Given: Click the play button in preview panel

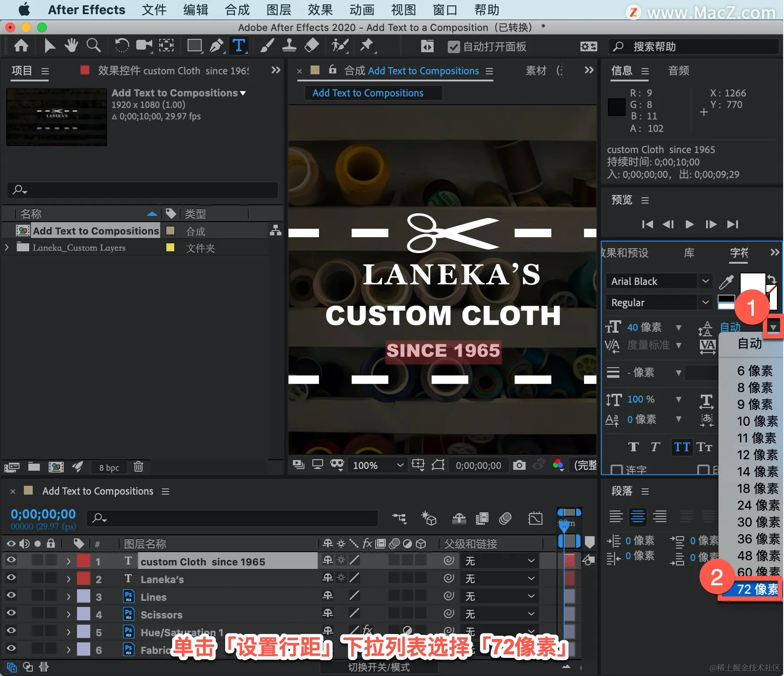Looking at the screenshot, I should (689, 224).
